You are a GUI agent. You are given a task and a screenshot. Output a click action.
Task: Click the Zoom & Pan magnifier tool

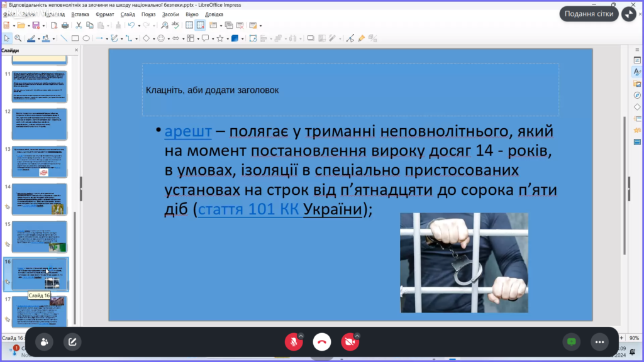[x=18, y=38]
